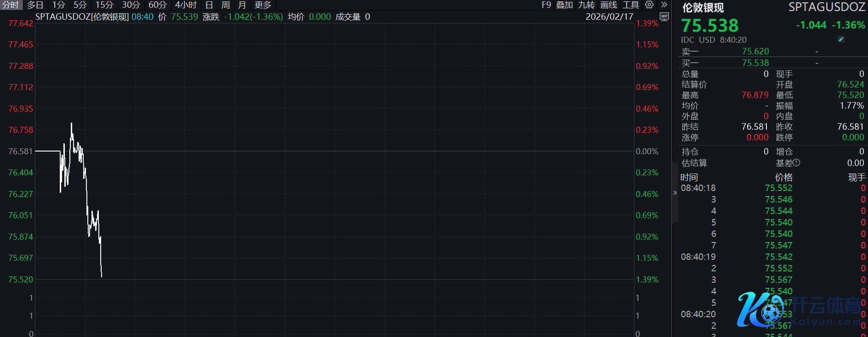This screenshot has height=337, width=868.
Task: Collapse the right quote panel arrow
Action: (675, 193)
